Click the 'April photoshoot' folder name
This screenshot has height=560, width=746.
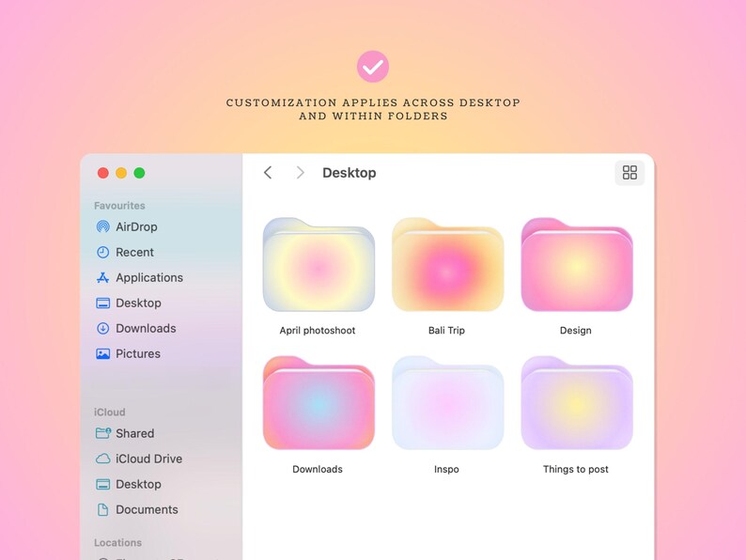[318, 330]
